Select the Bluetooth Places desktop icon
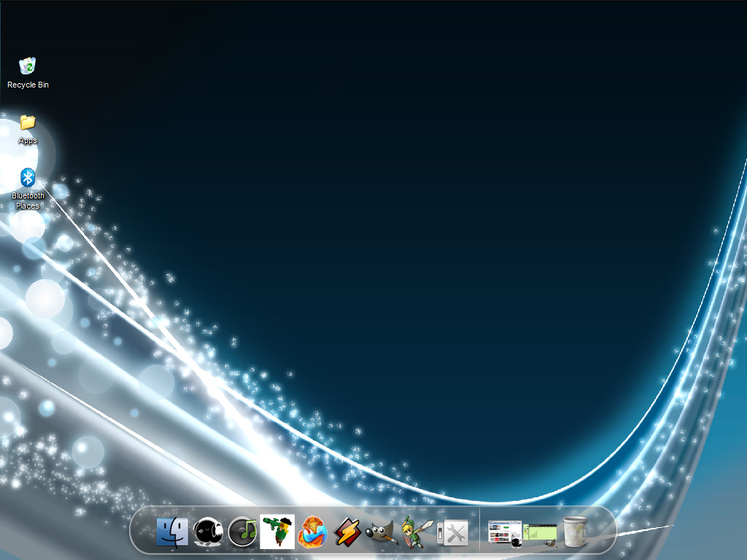Image resolution: width=747 pixels, height=560 pixels. 28,177
